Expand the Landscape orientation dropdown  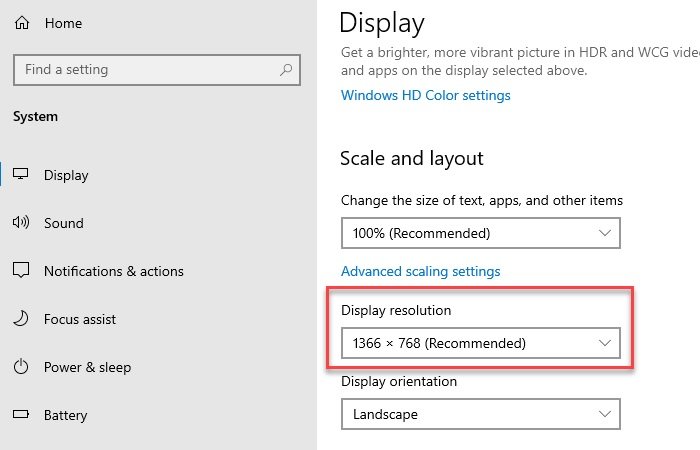[x=480, y=414]
